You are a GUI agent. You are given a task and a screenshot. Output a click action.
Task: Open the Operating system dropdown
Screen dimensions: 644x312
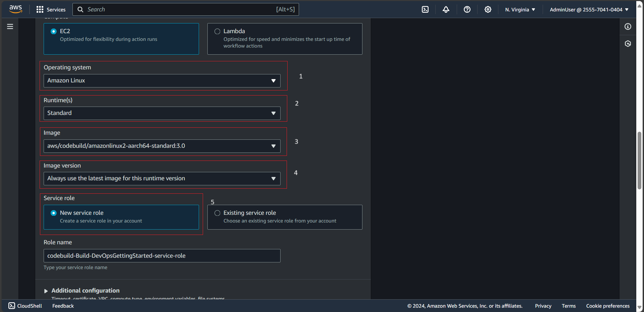[162, 81]
